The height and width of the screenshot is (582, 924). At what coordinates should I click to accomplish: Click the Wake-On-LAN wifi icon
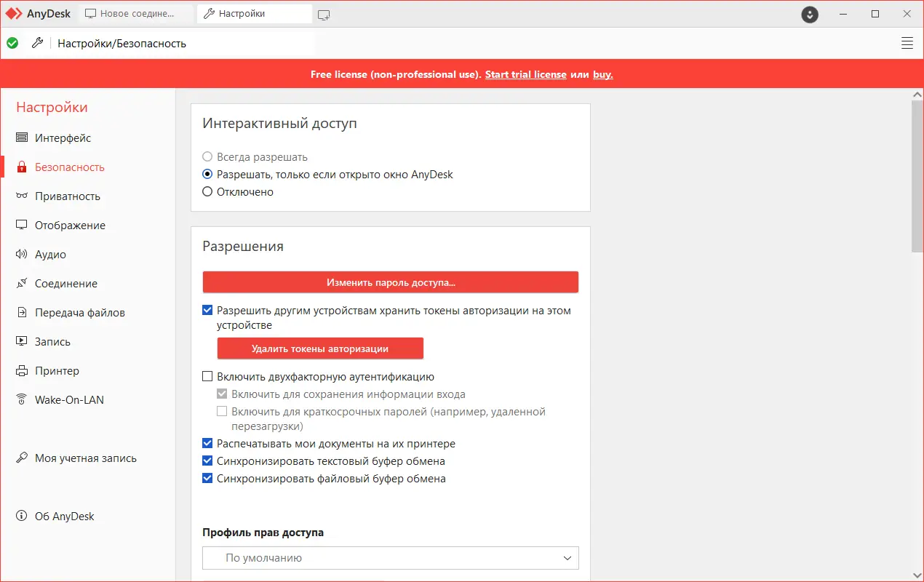[x=22, y=399]
